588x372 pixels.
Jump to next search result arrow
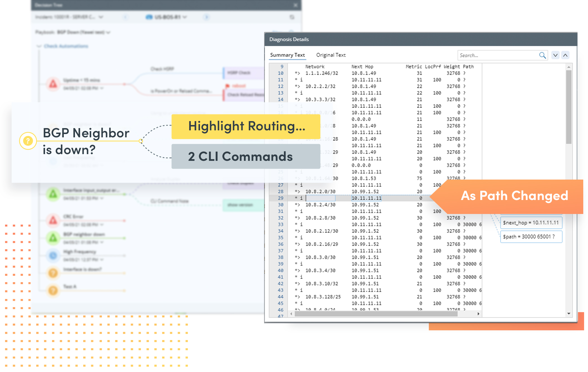[x=555, y=55]
